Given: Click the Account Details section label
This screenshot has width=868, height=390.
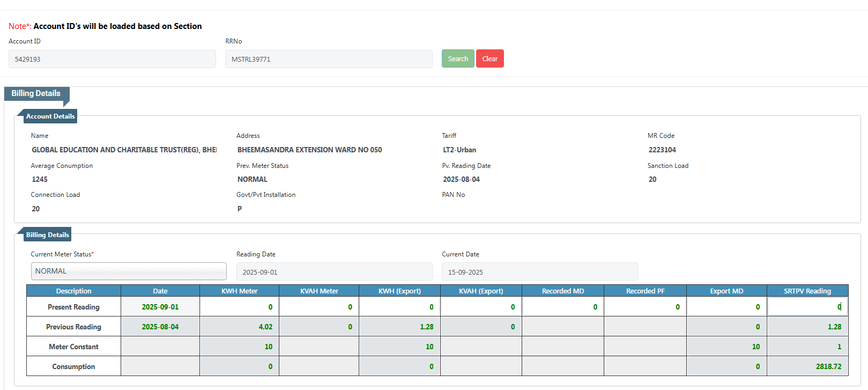Looking at the screenshot, I should (x=50, y=116).
